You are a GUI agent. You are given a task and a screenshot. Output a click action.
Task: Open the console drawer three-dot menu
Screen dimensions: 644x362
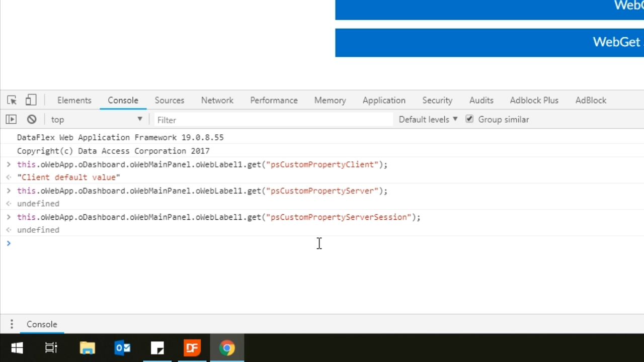12,324
